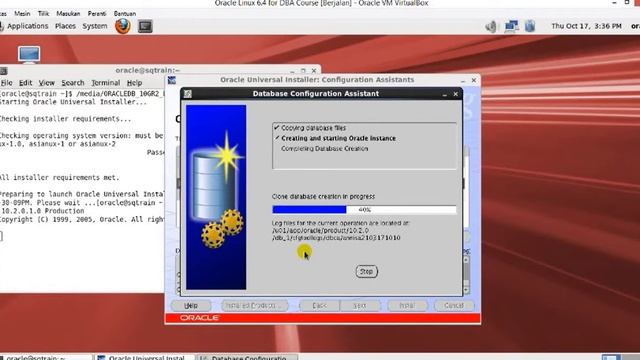
Task: Open the terminal launcher icon in panel
Action: coord(145,27)
